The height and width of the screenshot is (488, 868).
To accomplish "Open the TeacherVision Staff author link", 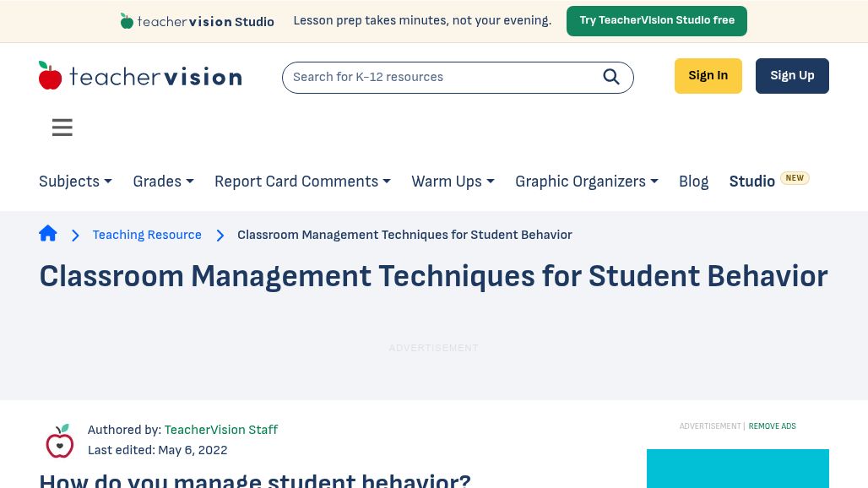I will [221, 430].
